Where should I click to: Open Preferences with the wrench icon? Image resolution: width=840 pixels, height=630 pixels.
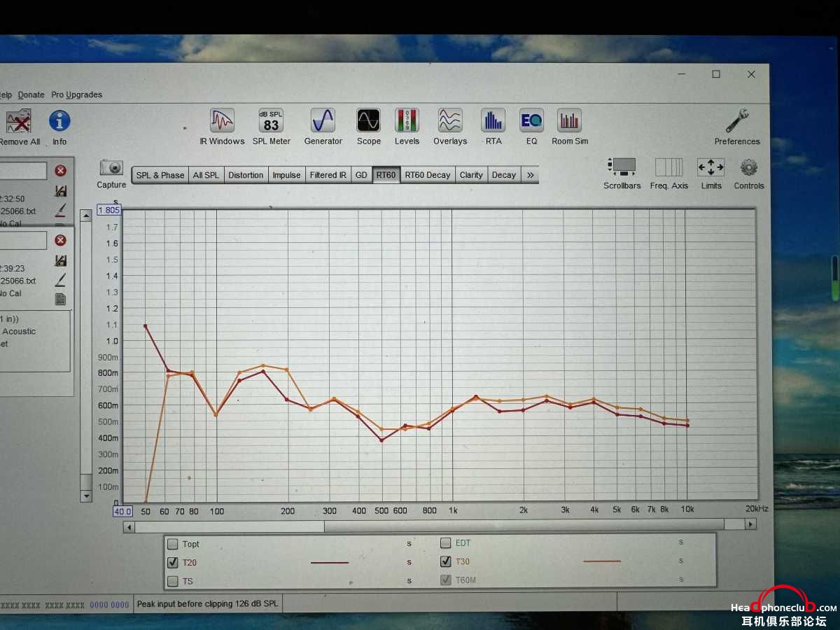(737, 127)
